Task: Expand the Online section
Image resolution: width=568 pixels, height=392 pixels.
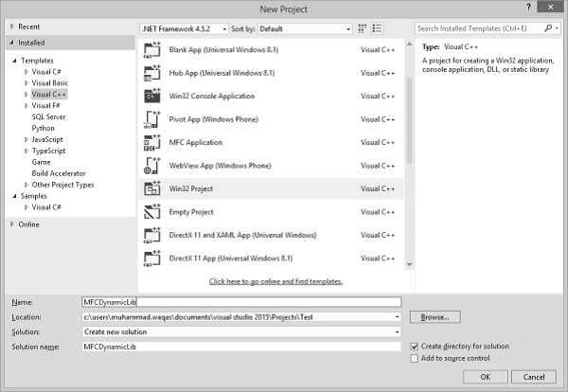Action: [x=11, y=224]
